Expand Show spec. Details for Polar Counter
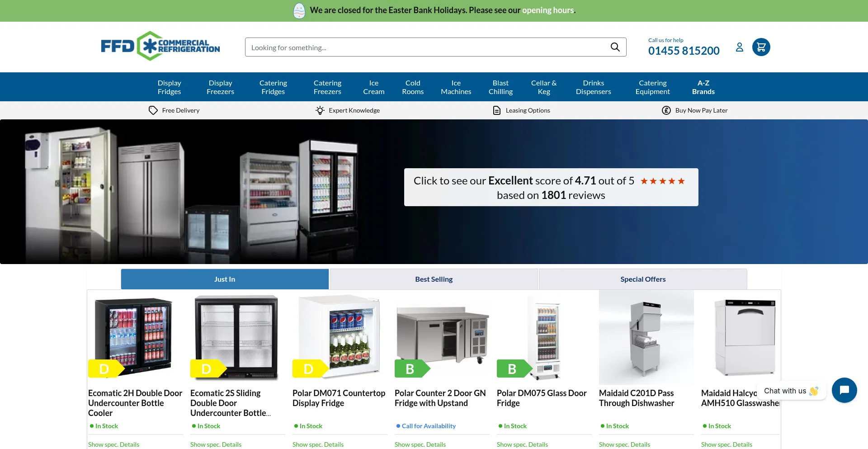This screenshot has height=449, width=868. click(x=420, y=444)
